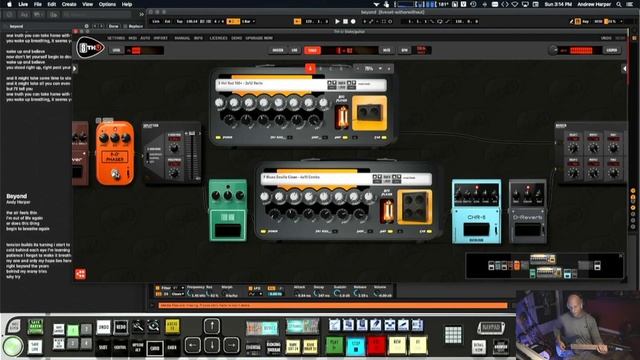
Task: Click the red dice icon at bottom left
Action: 80,274
